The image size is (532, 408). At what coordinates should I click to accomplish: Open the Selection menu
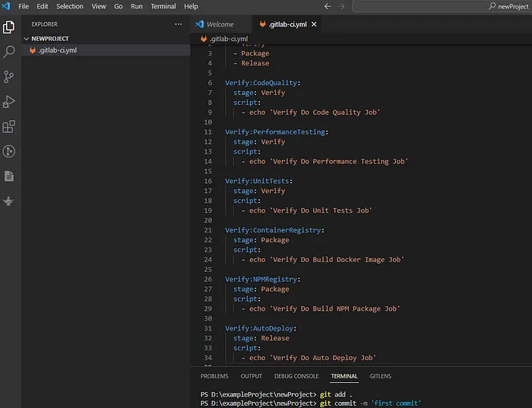(x=70, y=6)
